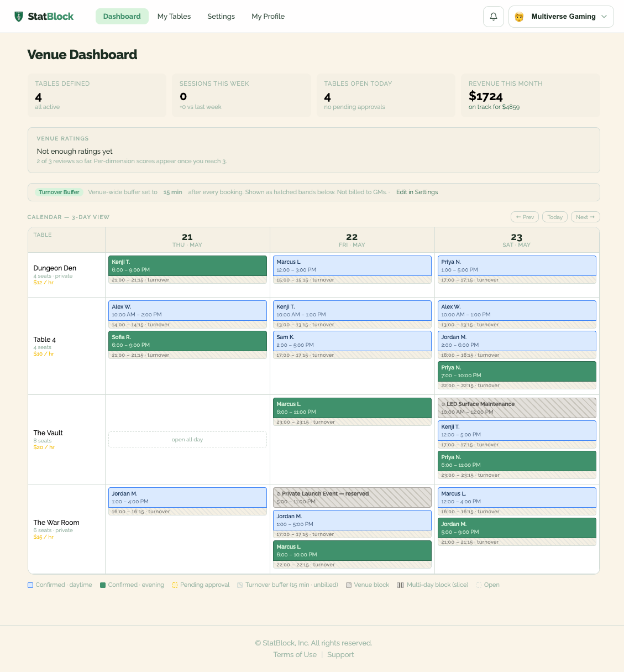624x672 pixels.
Task: Open Marcus L. 6:00–10:00 PM booking
Action: tap(352, 550)
